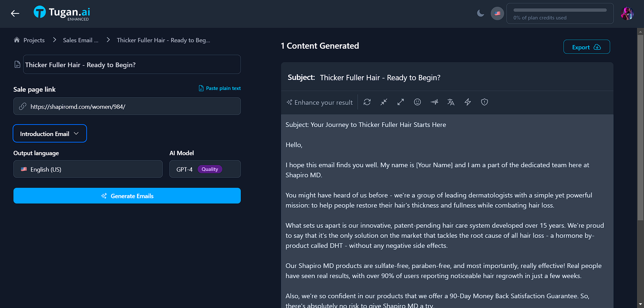This screenshot has width=644, height=308.
Task: Shorten text with the collapse arrows icon
Action: pyautogui.click(x=384, y=102)
